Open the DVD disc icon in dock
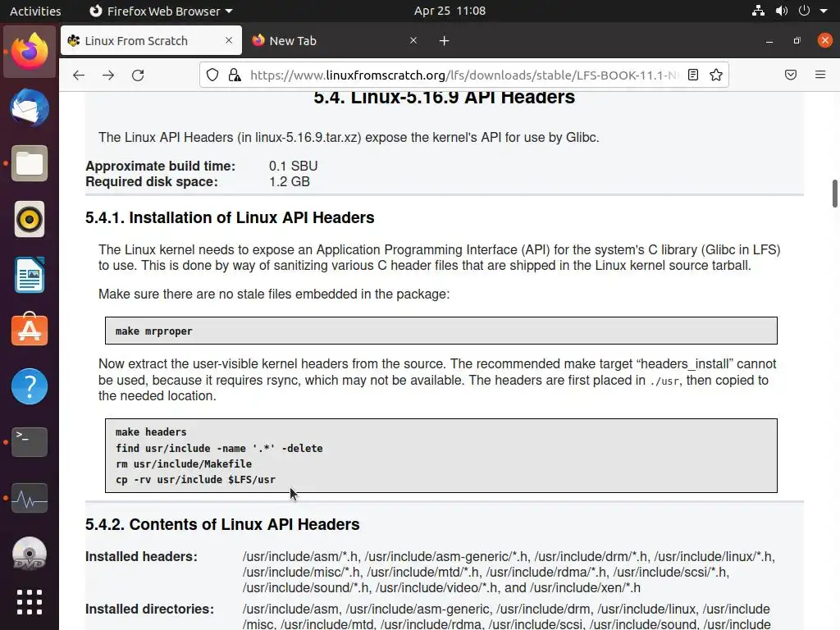 pyautogui.click(x=30, y=554)
